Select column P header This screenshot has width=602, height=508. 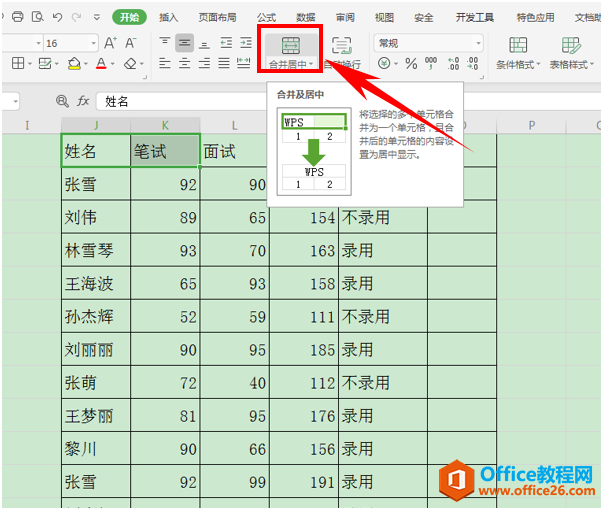[531, 125]
